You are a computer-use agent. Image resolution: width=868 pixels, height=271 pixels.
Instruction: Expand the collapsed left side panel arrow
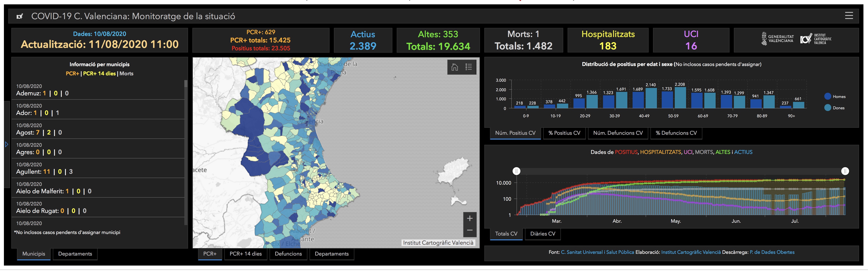coord(6,145)
